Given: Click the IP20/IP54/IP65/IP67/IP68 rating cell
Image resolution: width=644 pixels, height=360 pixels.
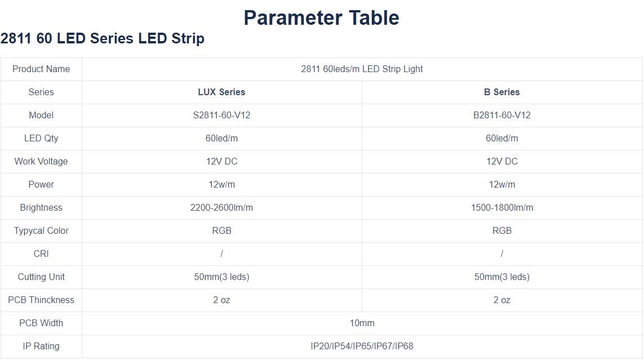Looking at the screenshot, I should pyautogui.click(x=362, y=346).
